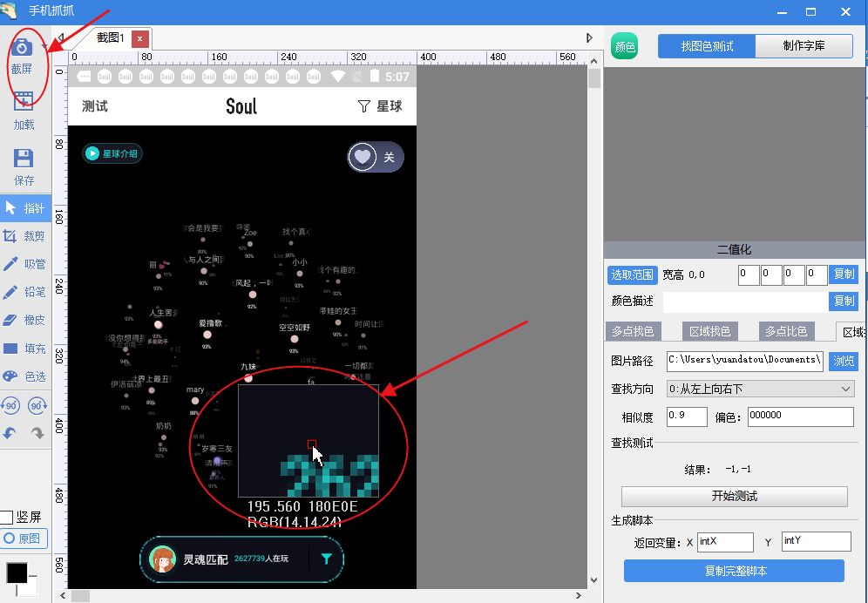Click the canvas vertical scrollbar up arrow
The height and width of the screenshot is (603, 868).
(594, 61)
